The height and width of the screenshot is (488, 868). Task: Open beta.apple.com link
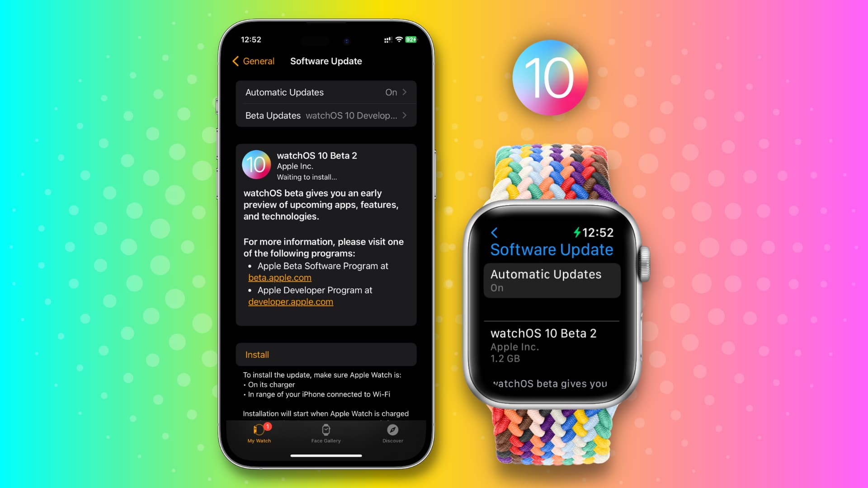tap(280, 277)
